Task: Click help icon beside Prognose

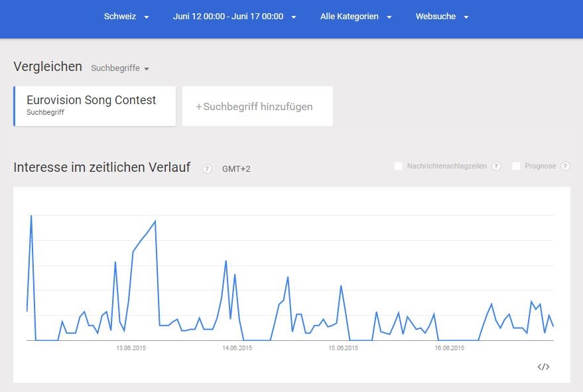Action: (x=565, y=166)
